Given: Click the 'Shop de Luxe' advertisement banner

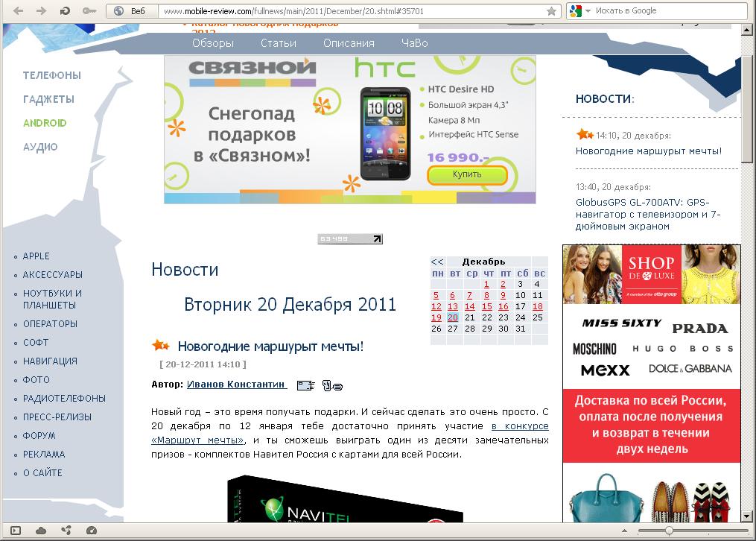Looking at the screenshot, I should tap(652, 383).
